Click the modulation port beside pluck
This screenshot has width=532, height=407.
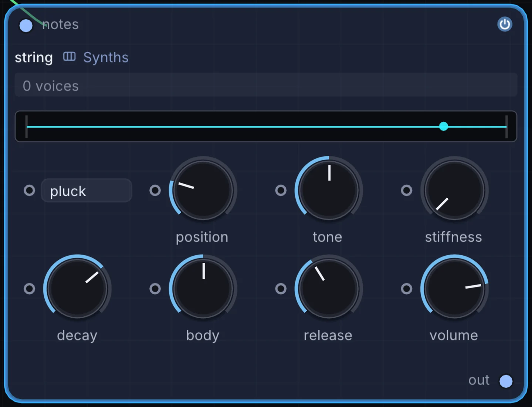[29, 191]
